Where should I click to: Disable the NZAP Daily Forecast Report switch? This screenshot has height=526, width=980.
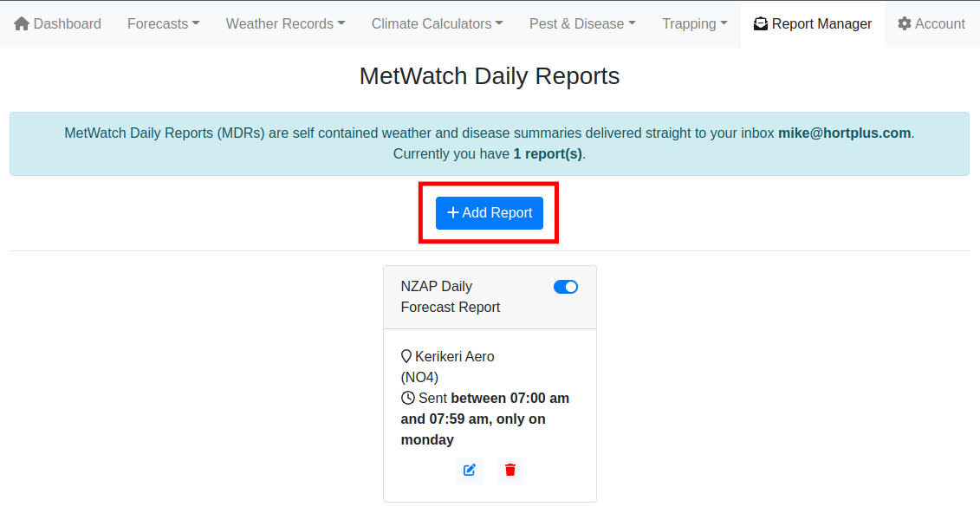pyautogui.click(x=566, y=287)
